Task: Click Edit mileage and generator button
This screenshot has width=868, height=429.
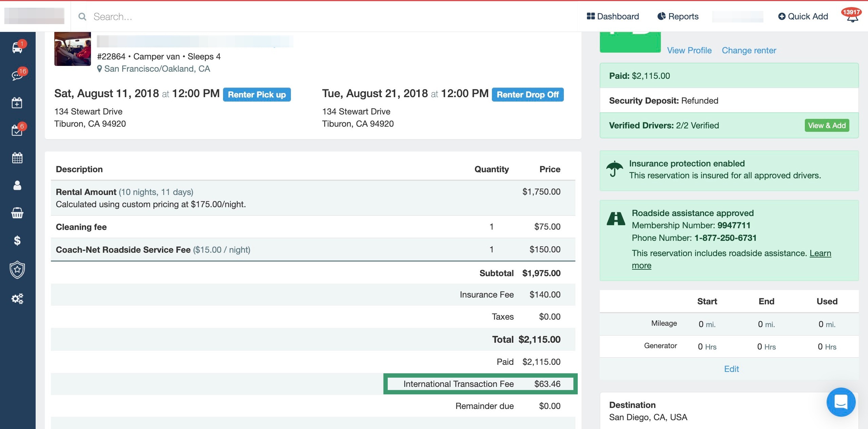Action: tap(731, 369)
